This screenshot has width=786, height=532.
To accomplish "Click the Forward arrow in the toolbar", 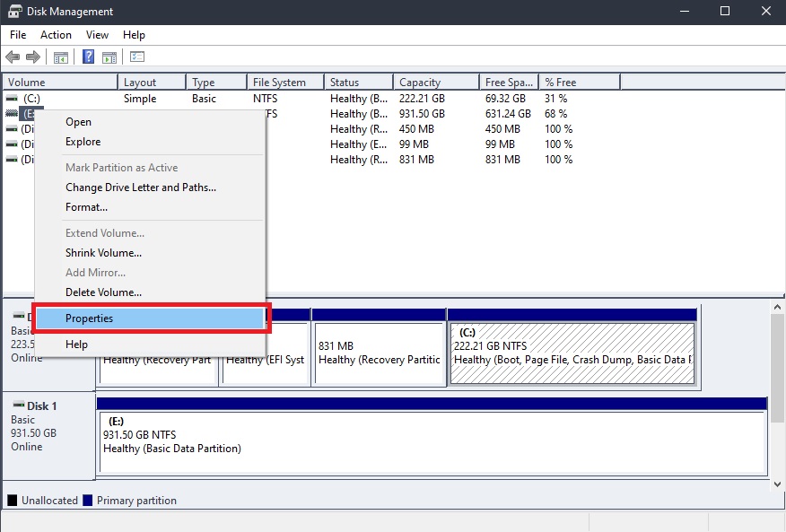I will pyautogui.click(x=33, y=57).
